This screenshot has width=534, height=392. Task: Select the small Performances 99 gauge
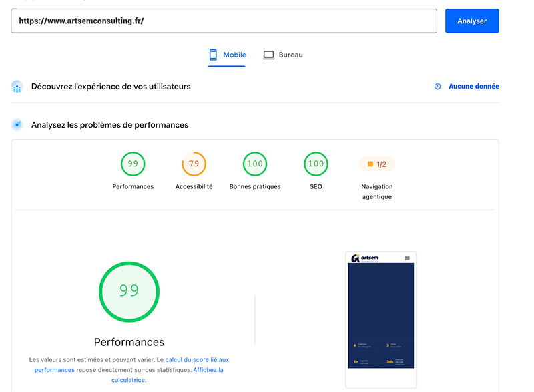133,164
